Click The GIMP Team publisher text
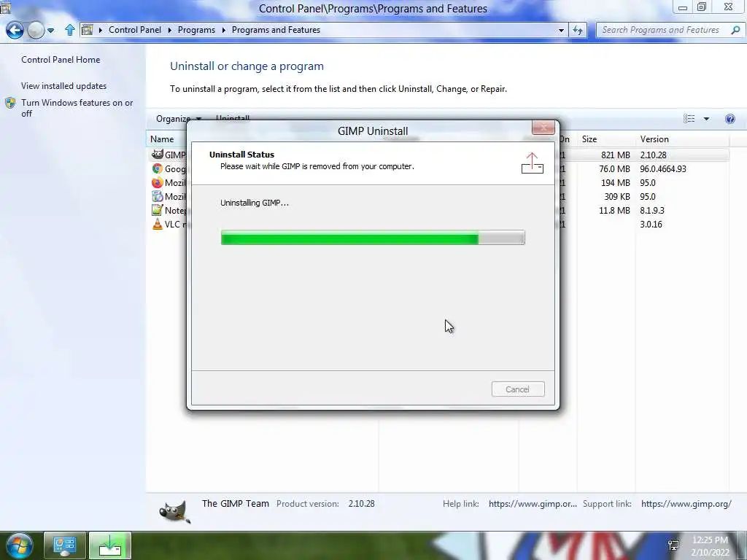 point(236,504)
